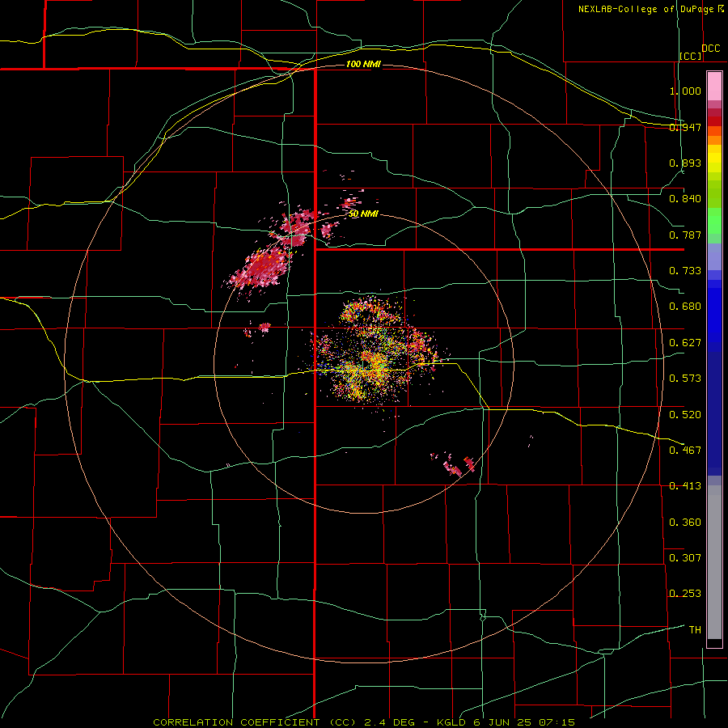Click the 0.947 scale value
This screenshot has height=728, width=728.
(x=685, y=127)
